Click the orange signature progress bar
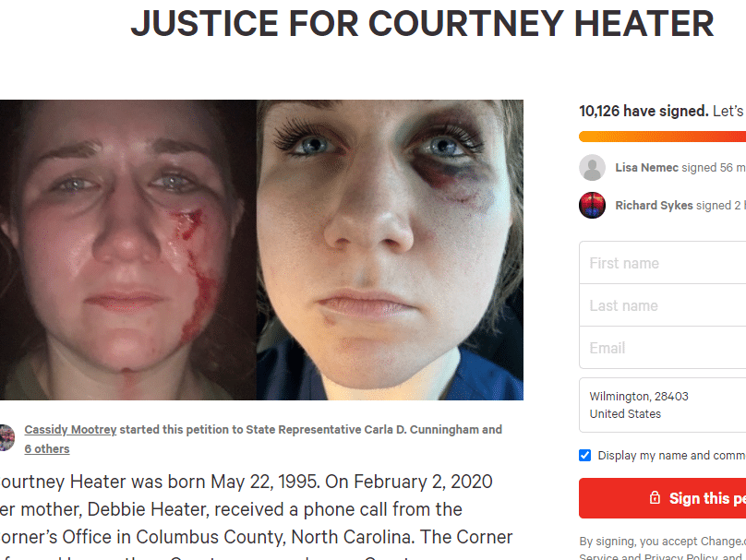 [x=662, y=137]
